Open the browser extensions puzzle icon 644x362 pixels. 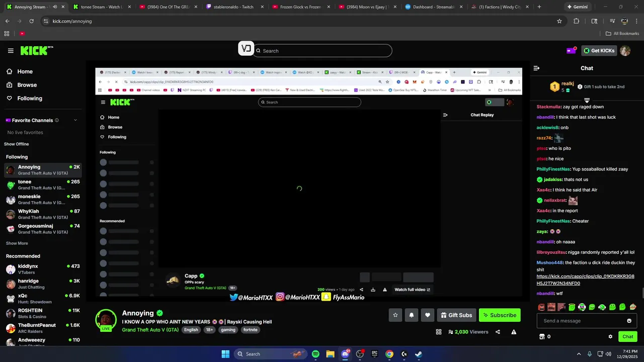coord(577,21)
